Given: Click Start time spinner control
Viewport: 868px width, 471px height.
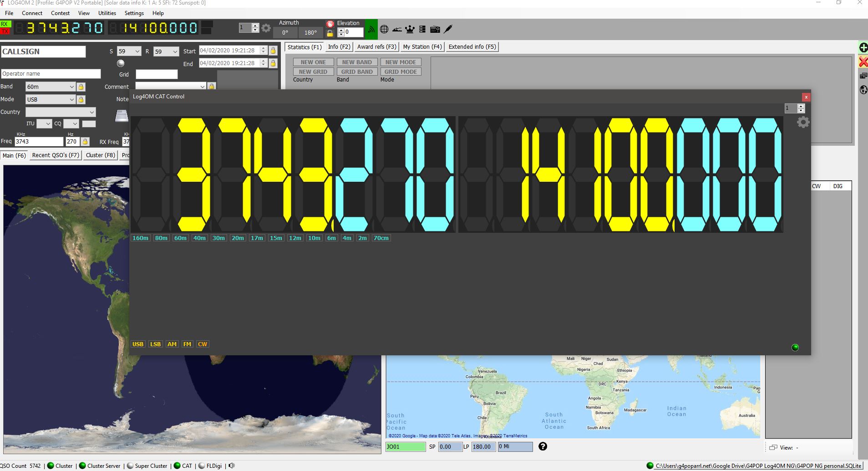Looking at the screenshot, I should (x=263, y=51).
